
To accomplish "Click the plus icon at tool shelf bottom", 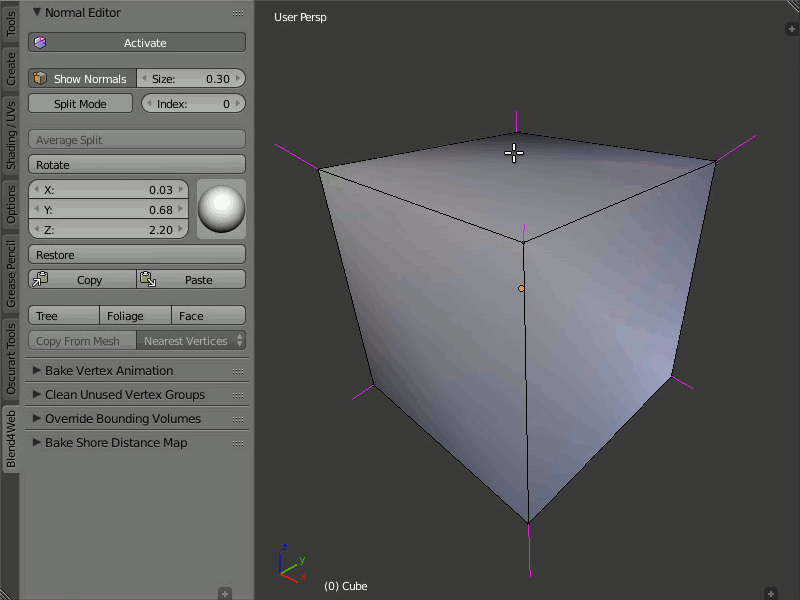I will [x=225, y=593].
